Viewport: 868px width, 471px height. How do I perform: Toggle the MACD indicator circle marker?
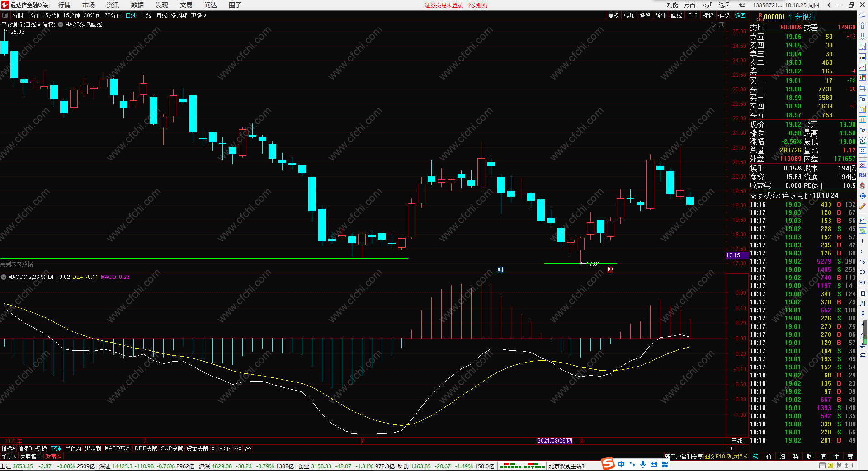tap(4, 277)
